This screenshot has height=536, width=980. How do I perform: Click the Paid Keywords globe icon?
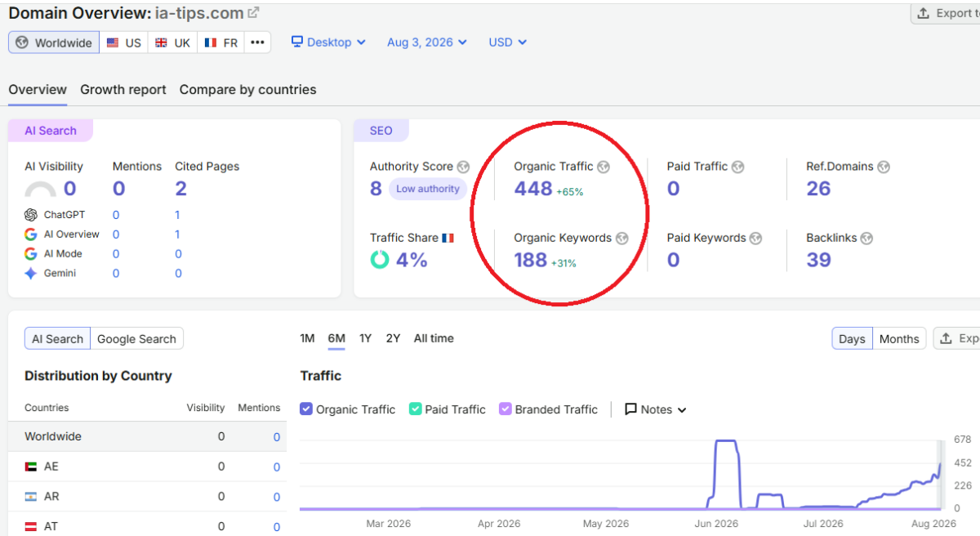(755, 239)
